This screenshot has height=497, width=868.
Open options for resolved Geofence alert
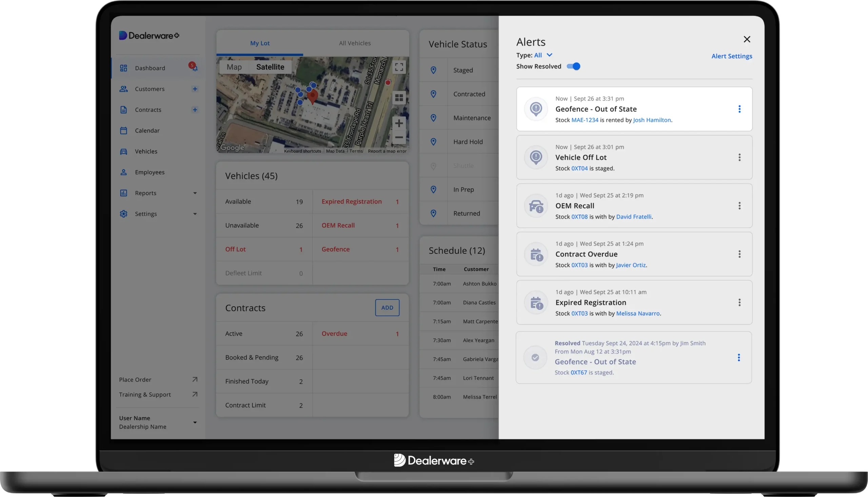[739, 357]
